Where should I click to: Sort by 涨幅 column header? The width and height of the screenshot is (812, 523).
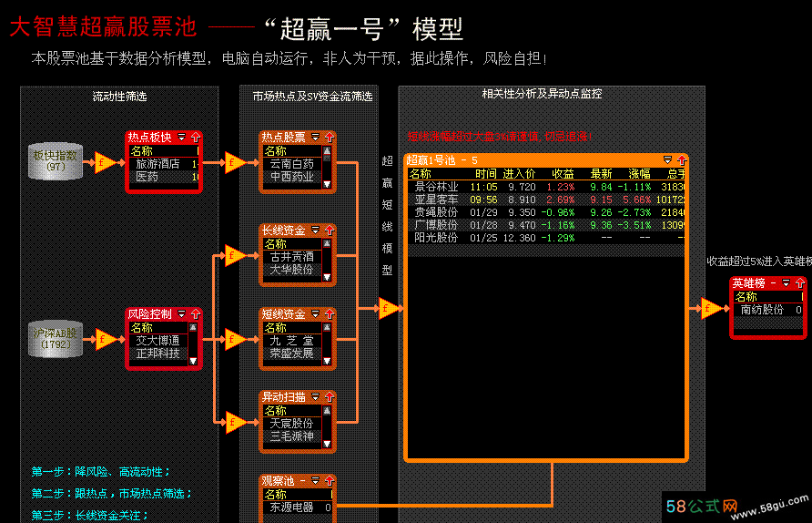(x=640, y=174)
